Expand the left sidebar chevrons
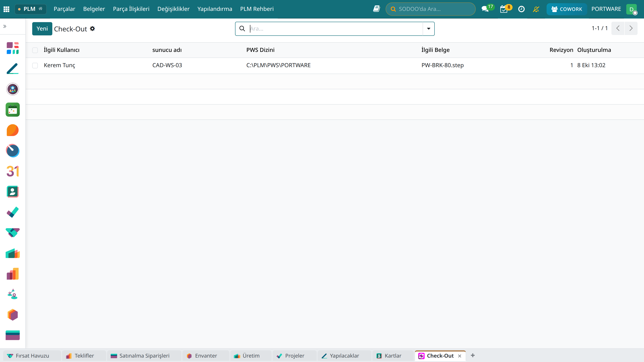Viewport: 644px width, 362px height. pos(5,26)
